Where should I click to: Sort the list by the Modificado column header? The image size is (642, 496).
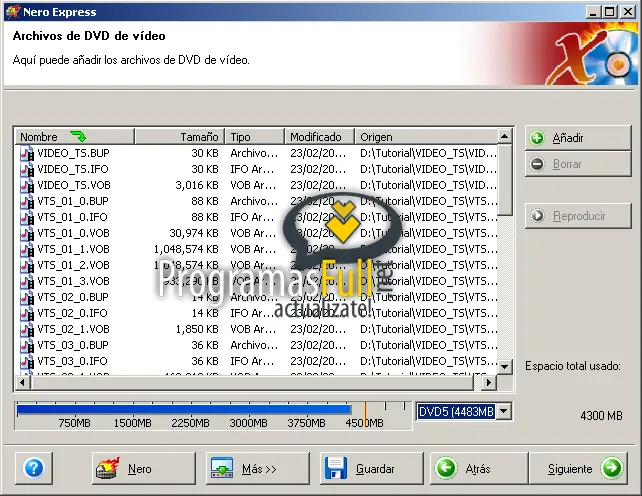click(319, 137)
